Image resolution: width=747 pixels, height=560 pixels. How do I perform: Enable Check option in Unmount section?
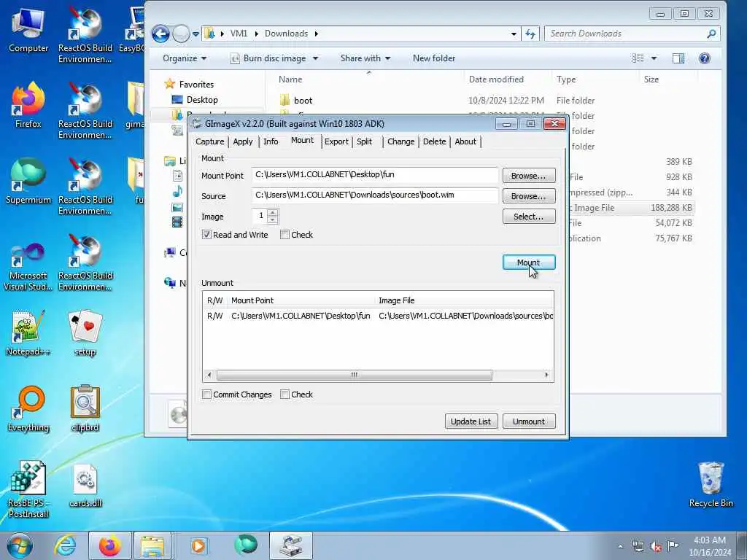(x=285, y=394)
